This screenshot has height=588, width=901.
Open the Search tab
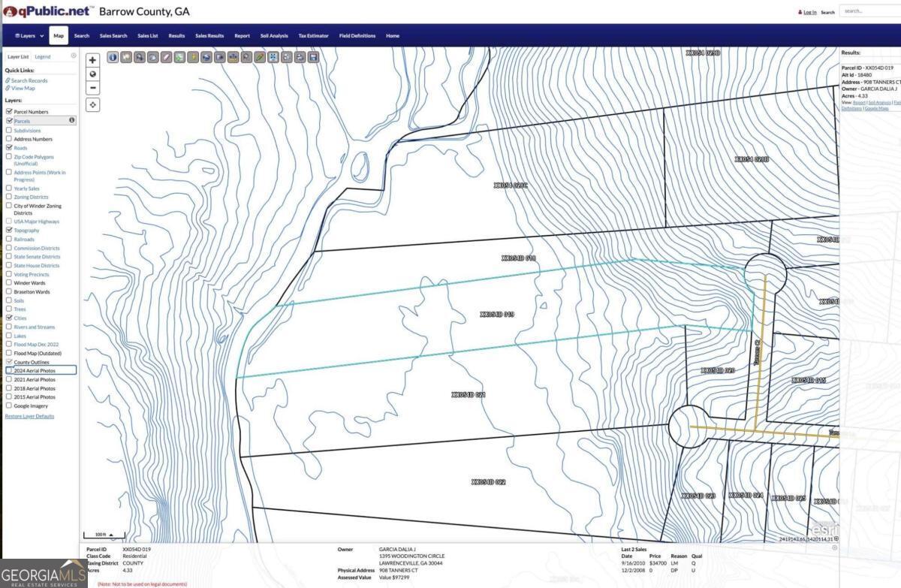(x=82, y=36)
